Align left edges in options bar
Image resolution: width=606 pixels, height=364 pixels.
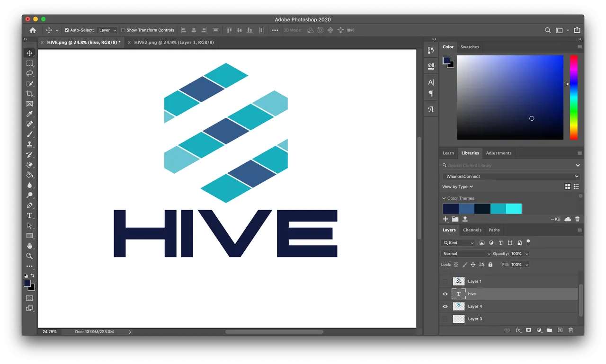[183, 30]
